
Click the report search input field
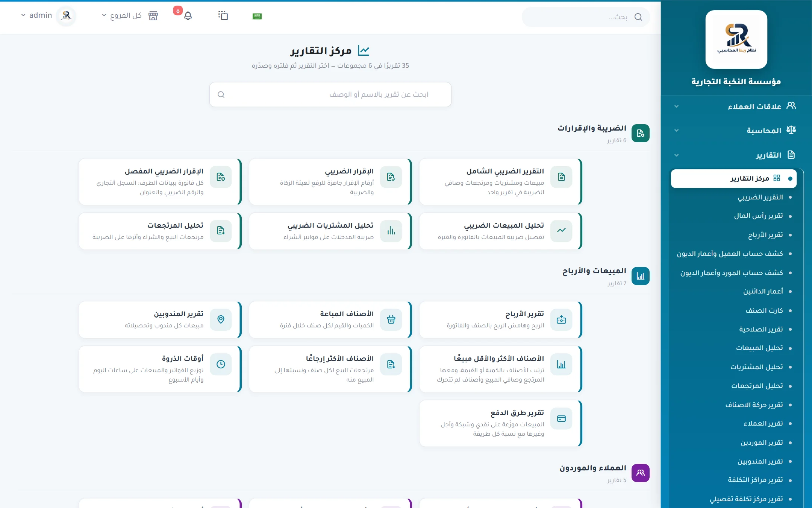pos(330,94)
